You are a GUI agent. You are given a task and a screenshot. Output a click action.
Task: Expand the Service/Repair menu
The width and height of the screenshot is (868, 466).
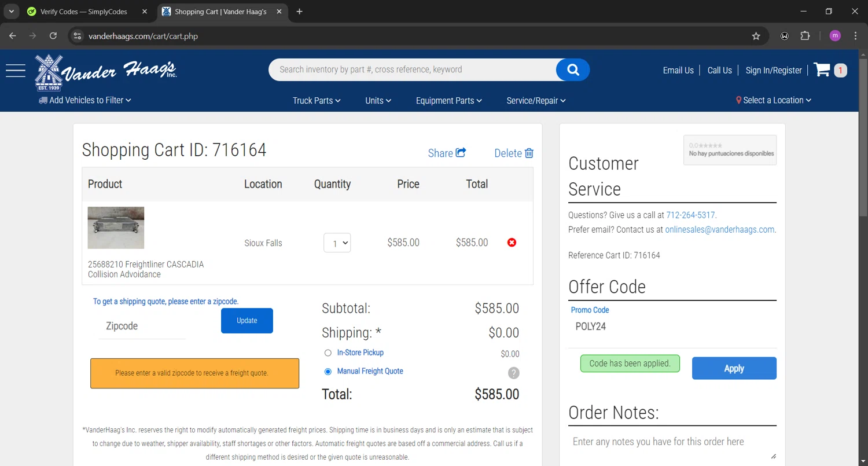point(536,101)
